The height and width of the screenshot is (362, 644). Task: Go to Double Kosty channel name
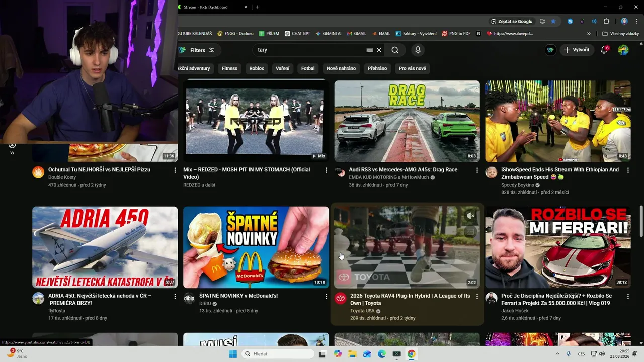click(62, 177)
